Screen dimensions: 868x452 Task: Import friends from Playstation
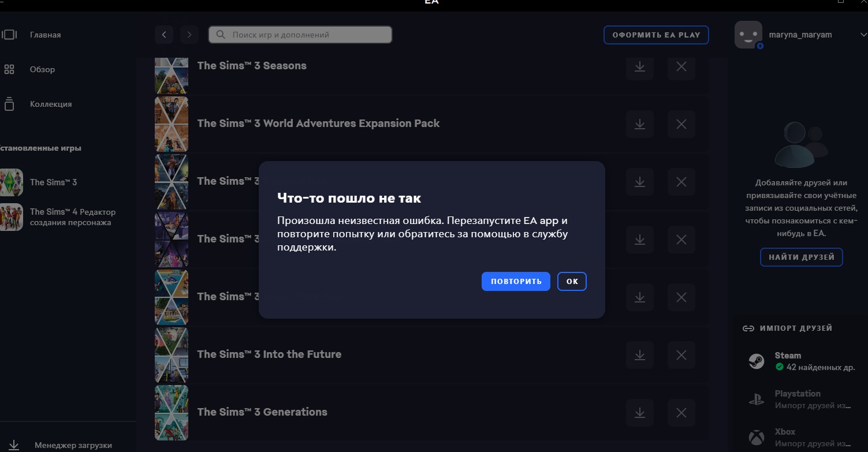[x=803, y=399]
